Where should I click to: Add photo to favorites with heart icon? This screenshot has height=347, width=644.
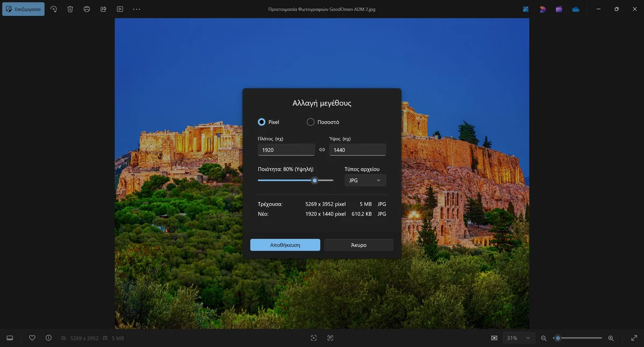pos(32,338)
